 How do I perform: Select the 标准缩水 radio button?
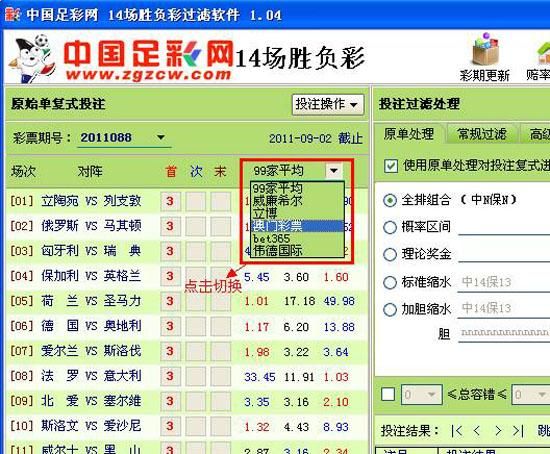pos(390,282)
